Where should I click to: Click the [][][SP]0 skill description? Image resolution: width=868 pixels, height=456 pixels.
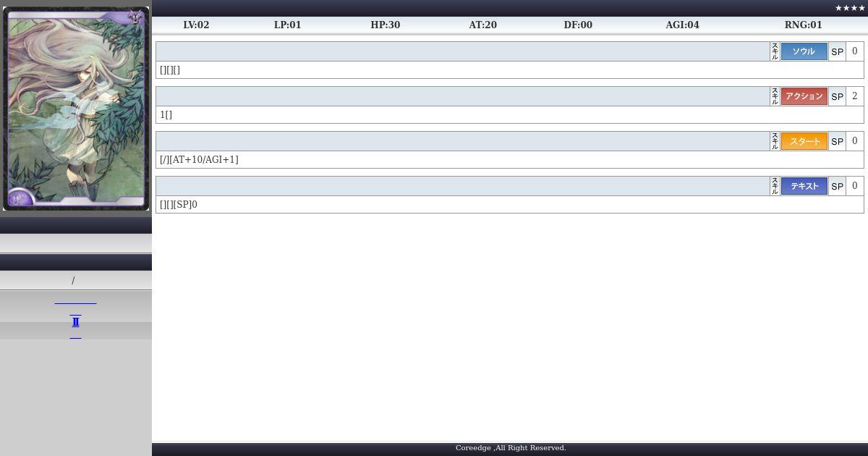(x=179, y=204)
